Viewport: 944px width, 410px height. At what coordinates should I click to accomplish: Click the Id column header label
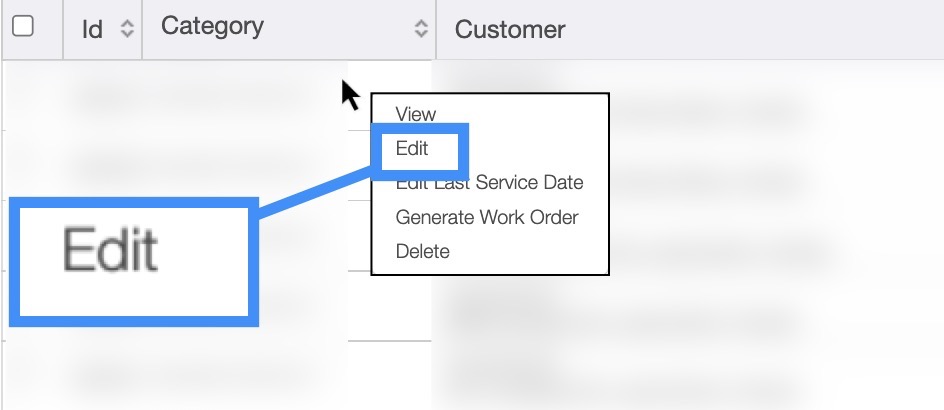[92, 30]
